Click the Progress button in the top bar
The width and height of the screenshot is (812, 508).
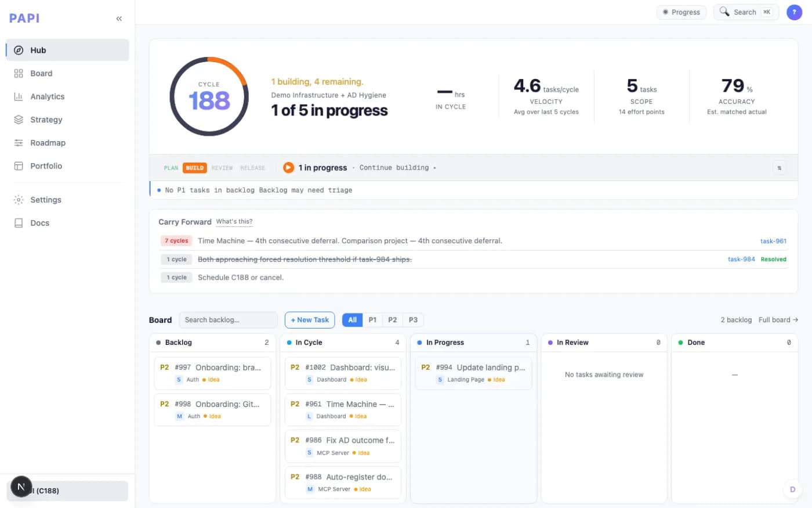coord(681,12)
